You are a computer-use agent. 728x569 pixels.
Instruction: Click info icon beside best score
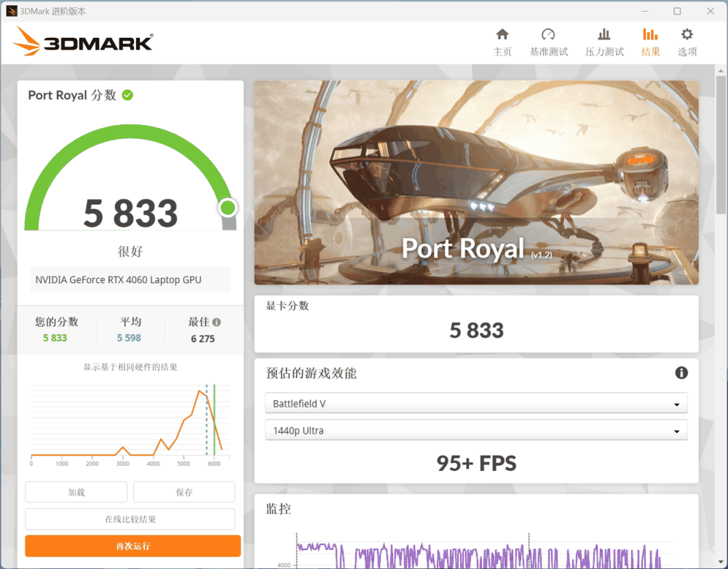216,322
